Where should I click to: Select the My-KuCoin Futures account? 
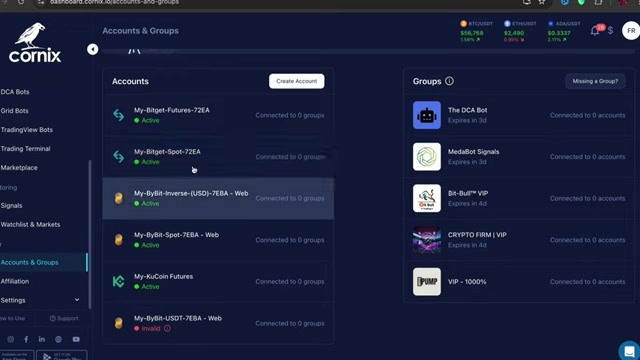tap(218, 282)
